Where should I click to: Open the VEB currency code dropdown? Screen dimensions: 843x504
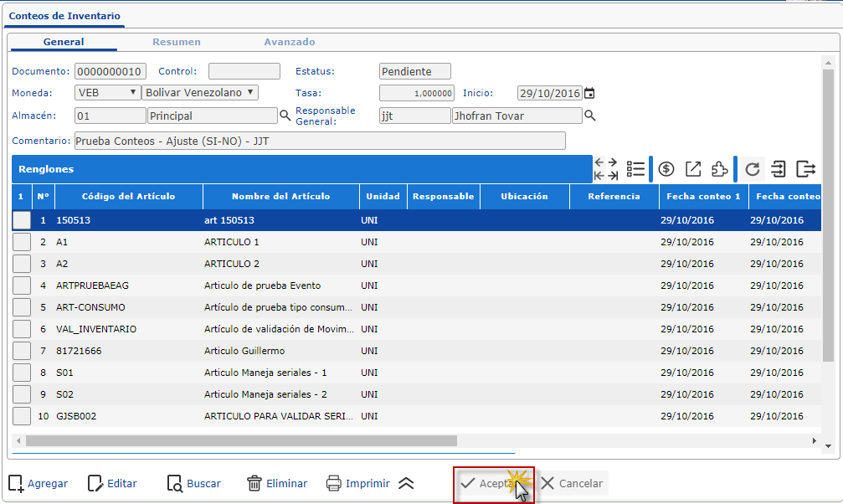(107, 93)
